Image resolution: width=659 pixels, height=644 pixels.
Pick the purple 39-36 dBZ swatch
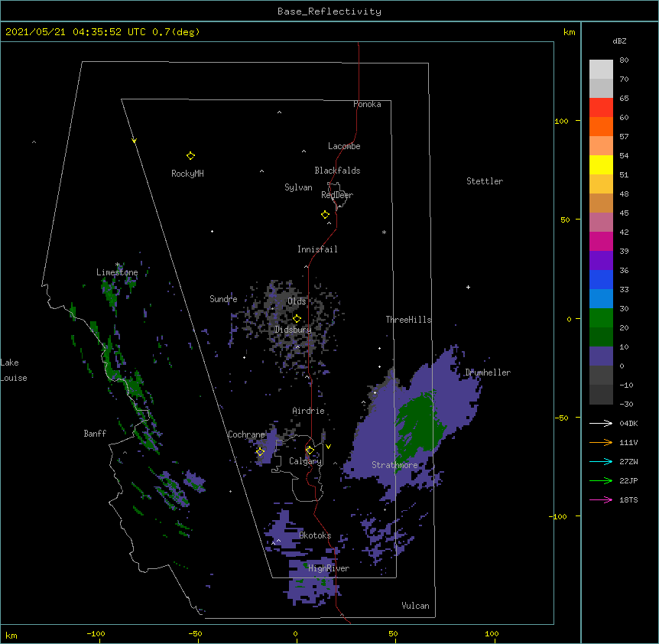point(601,260)
